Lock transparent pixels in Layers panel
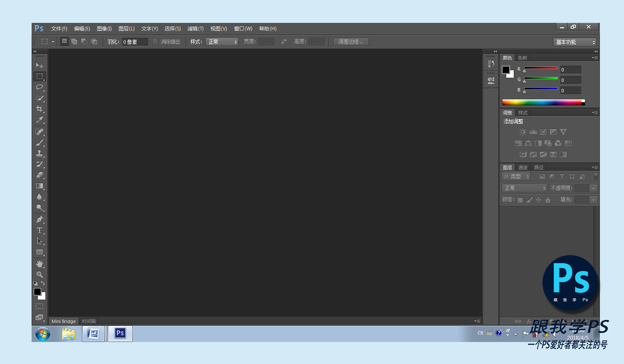This screenshot has height=364, width=624. tap(520, 200)
